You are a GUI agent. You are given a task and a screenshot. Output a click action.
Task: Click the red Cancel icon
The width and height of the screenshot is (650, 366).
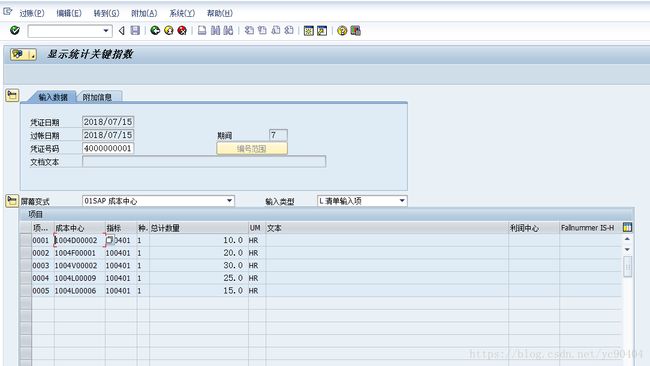[182, 30]
